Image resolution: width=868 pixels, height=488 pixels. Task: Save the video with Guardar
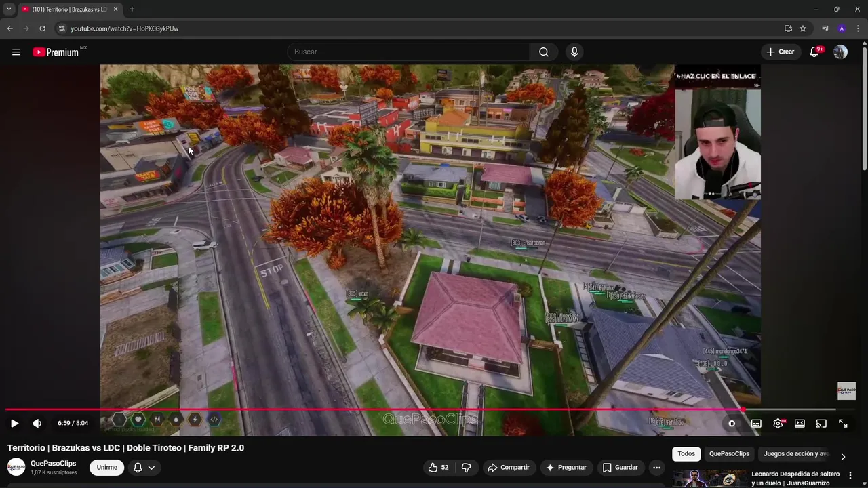[x=620, y=468]
